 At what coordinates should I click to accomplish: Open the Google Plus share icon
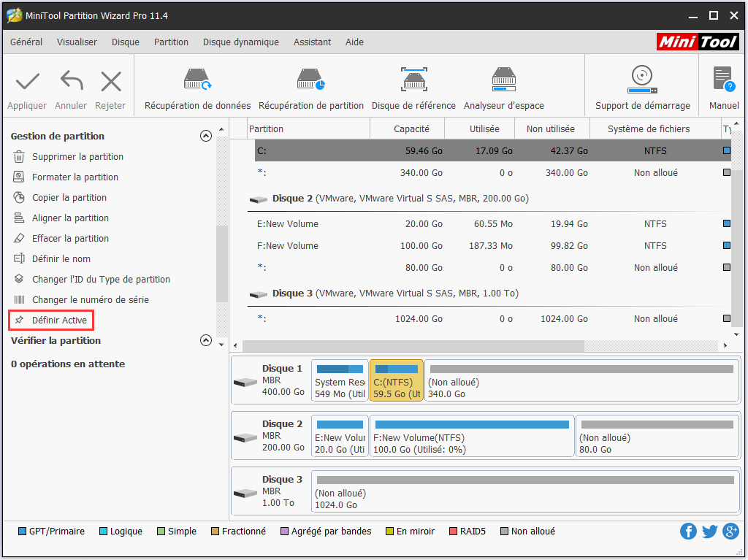pos(730,531)
